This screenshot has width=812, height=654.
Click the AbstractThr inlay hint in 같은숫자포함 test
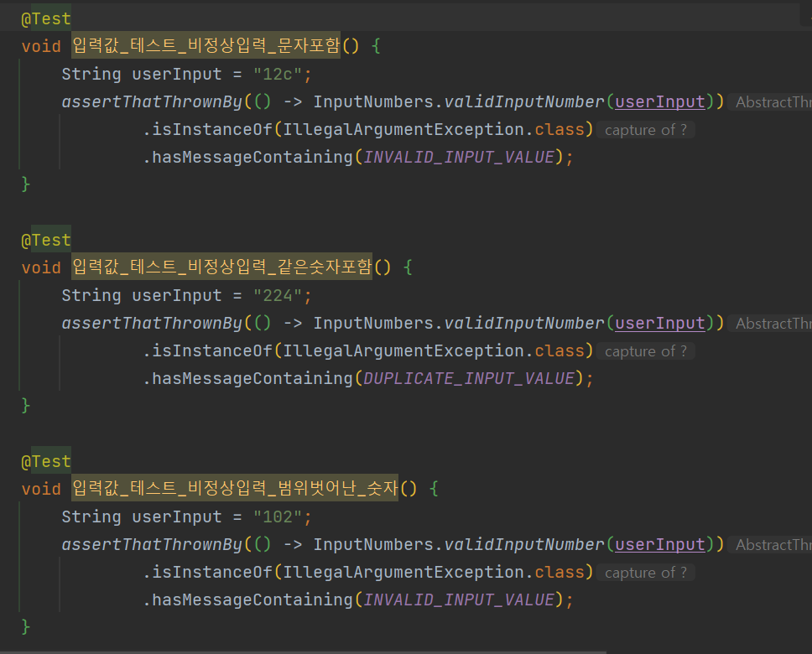coord(771,324)
